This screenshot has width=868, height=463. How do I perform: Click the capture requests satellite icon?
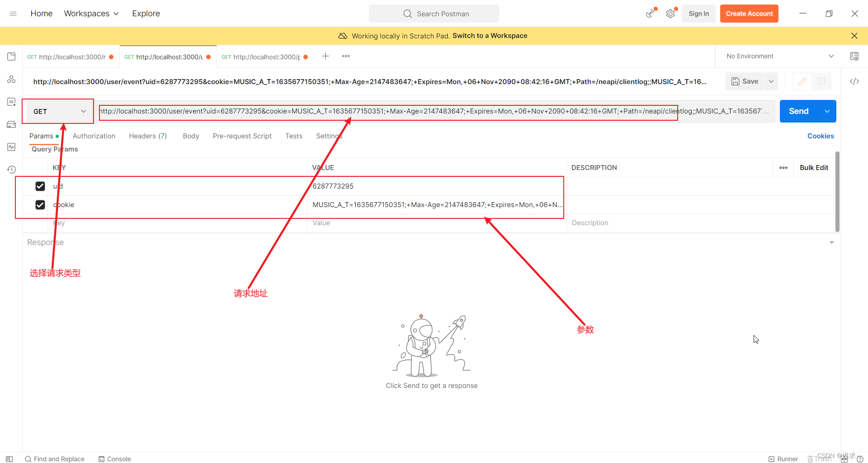click(651, 14)
